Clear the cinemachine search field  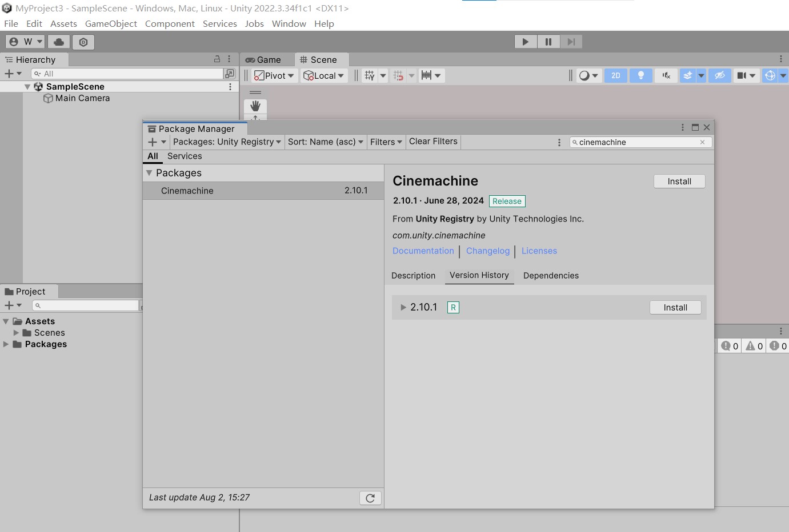pyautogui.click(x=702, y=142)
